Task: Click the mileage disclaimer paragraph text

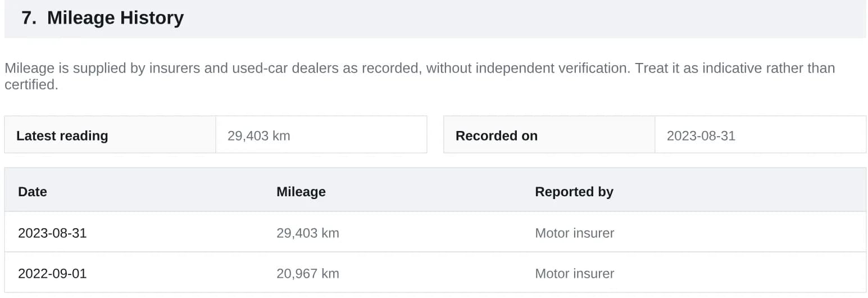Action: click(420, 76)
